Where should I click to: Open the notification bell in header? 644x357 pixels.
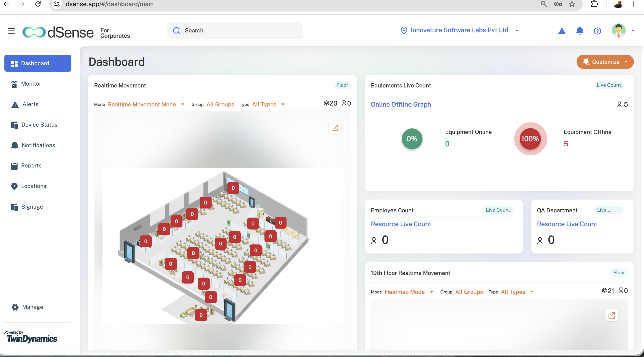579,31
